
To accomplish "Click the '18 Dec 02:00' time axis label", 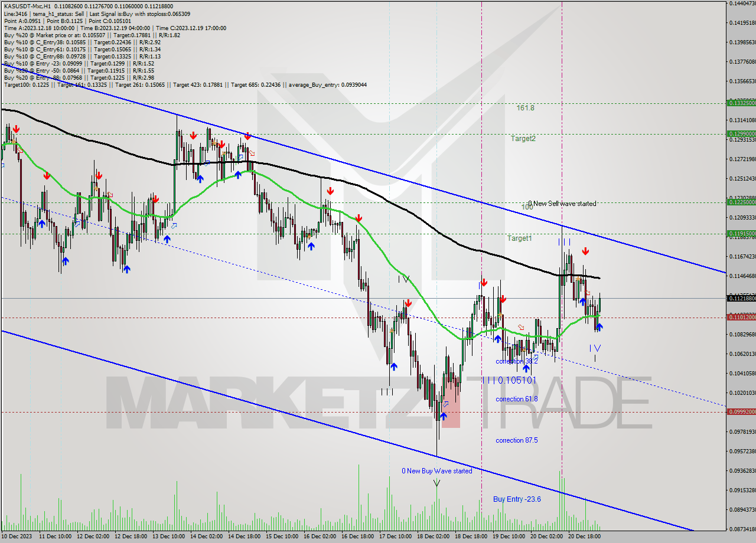I will pyautogui.click(x=433, y=537).
